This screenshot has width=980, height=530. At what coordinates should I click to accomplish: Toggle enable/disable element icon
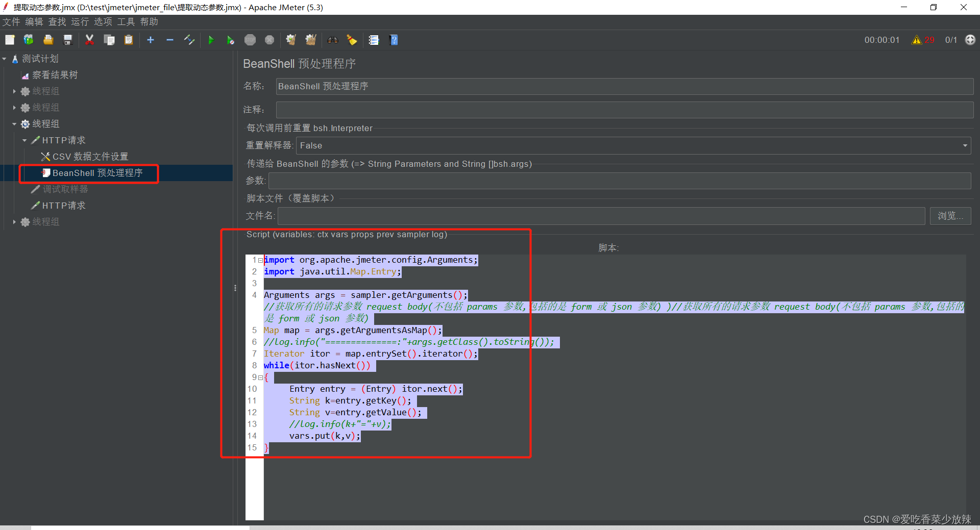(189, 40)
